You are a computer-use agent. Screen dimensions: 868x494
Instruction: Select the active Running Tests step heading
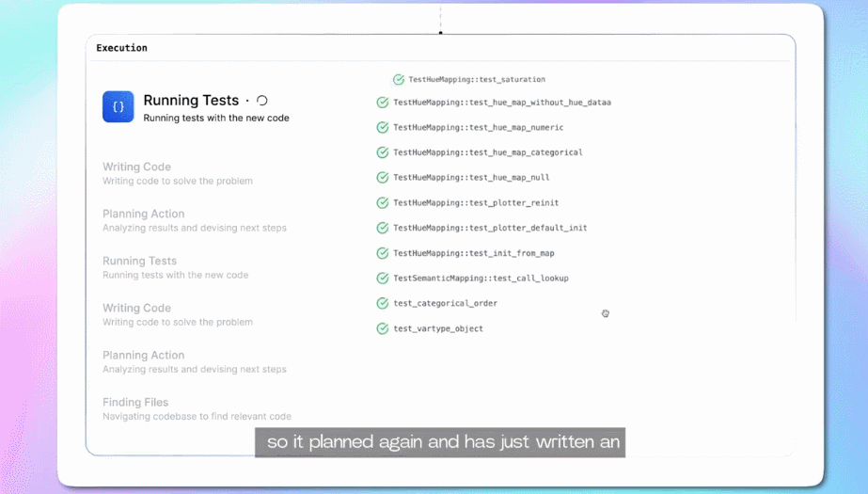coord(191,101)
